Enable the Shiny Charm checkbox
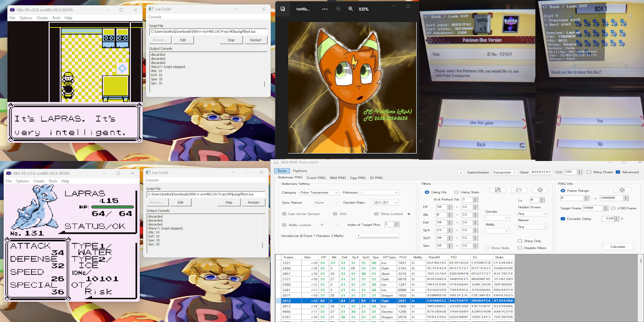The image size is (644, 322). [589, 172]
